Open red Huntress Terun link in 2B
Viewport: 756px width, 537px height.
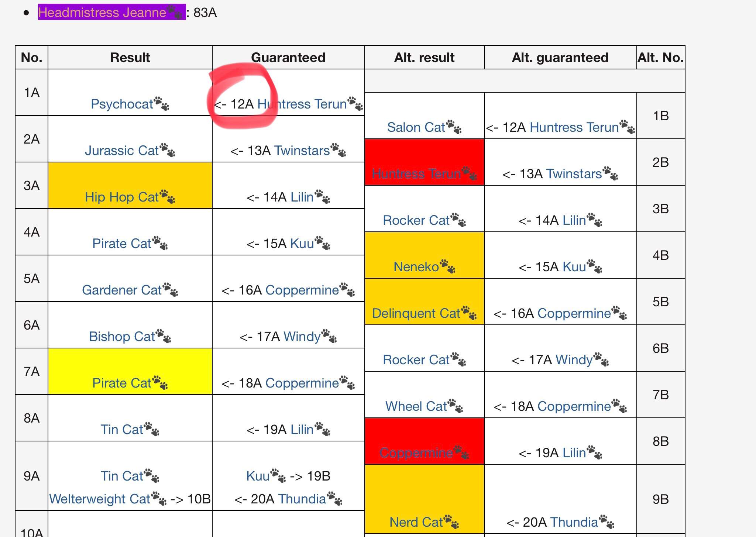(x=416, y=174)
